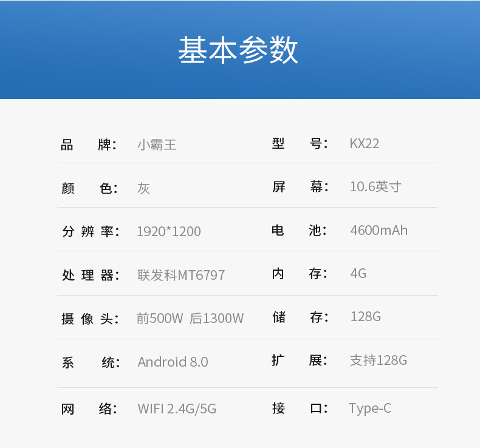Click the camera label 摄像头
The width and height of the screenshot is (480, 448).
(90, 319)
